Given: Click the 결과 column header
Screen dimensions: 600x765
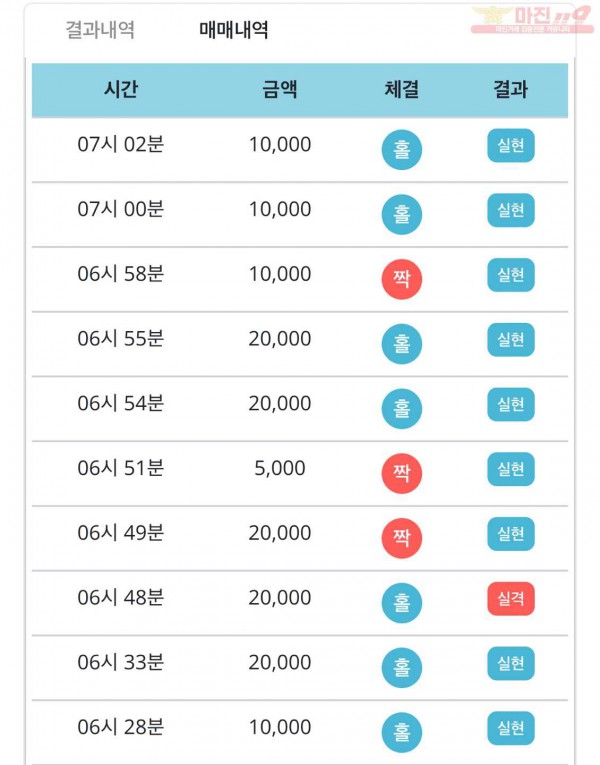Looking at the screenshot, I should (x=511, y=90).
